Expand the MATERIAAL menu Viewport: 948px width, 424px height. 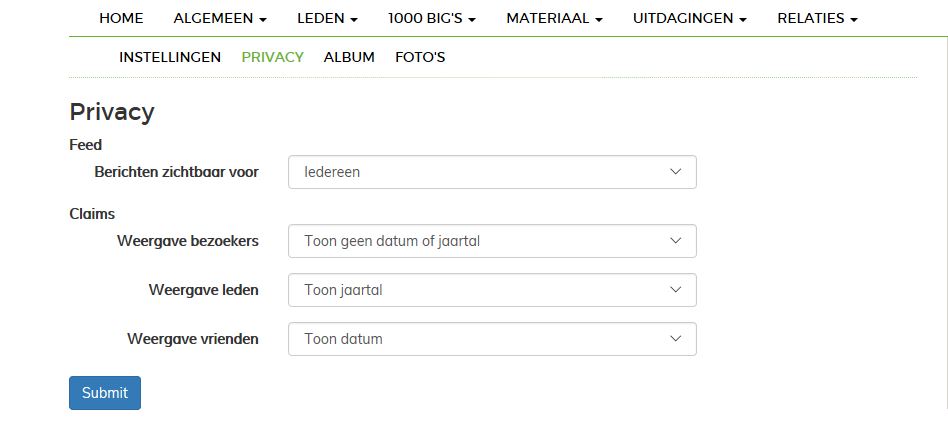click(554, 18)
